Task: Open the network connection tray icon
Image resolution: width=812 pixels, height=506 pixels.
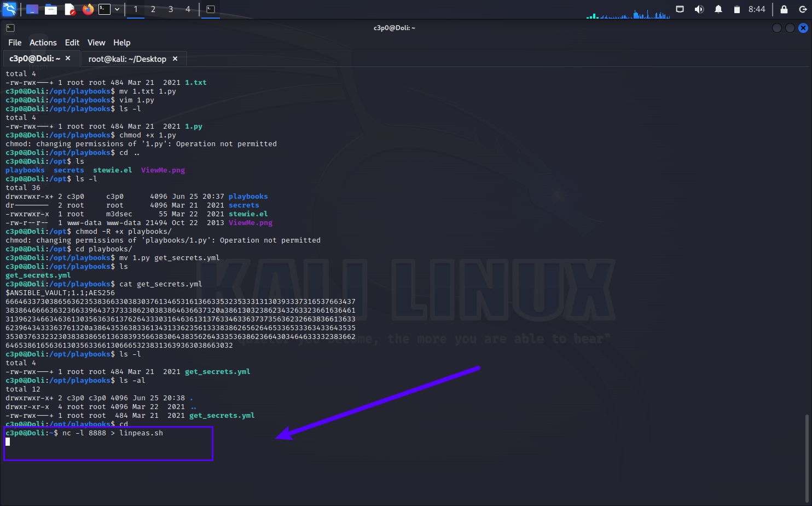Action: [x=680, y=9]
